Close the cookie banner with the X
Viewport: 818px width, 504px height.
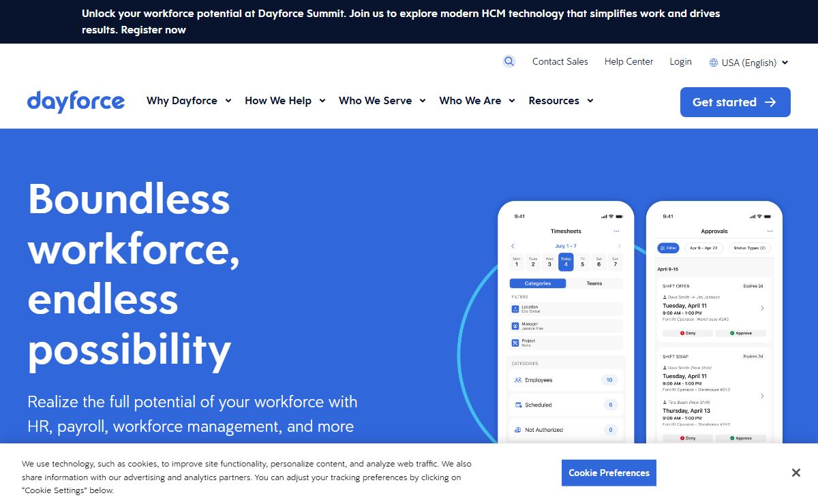click(x=796, y=473)
